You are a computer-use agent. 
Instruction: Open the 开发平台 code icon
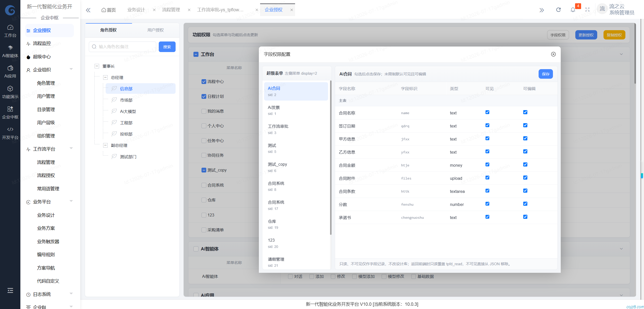10,129
